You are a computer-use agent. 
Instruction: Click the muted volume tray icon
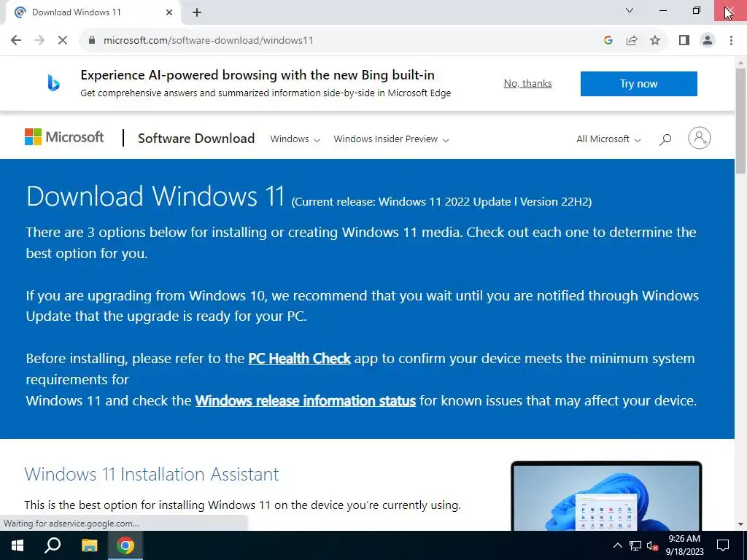652,545
